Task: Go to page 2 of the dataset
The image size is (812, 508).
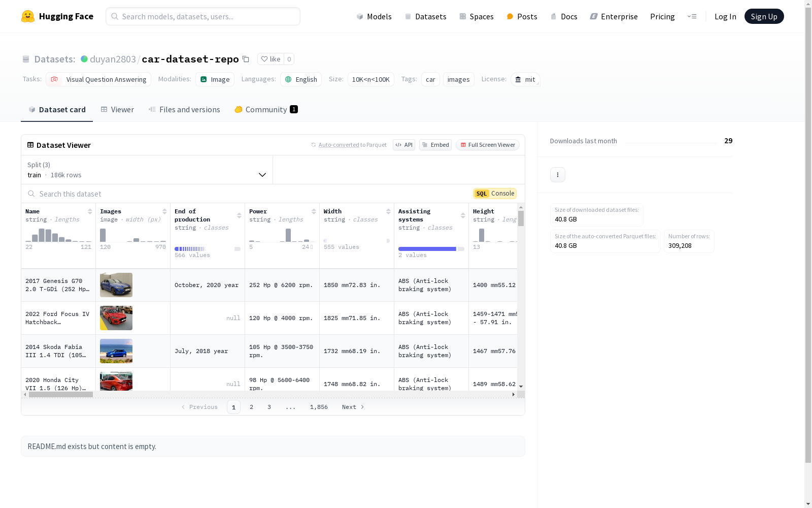Action: pos(251,407)
